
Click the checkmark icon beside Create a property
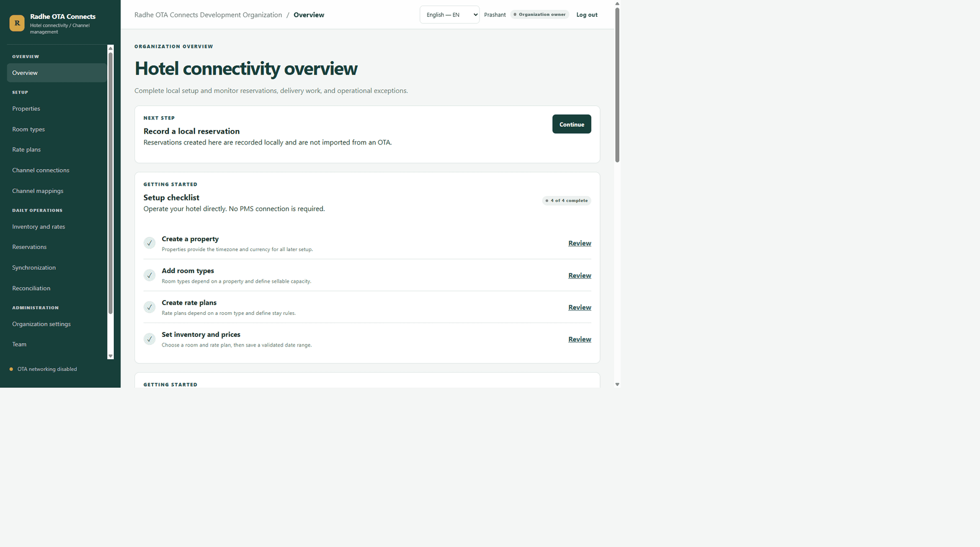pos(150,243)
